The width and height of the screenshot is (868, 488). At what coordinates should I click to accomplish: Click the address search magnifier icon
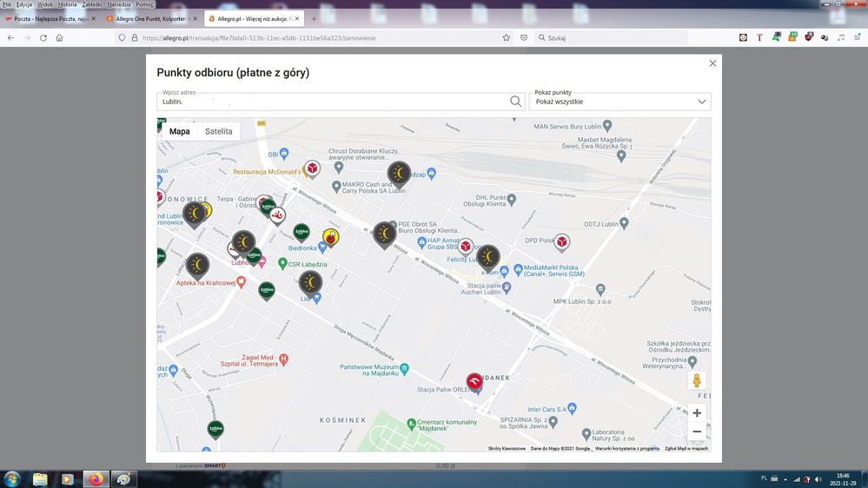point(515,102)
